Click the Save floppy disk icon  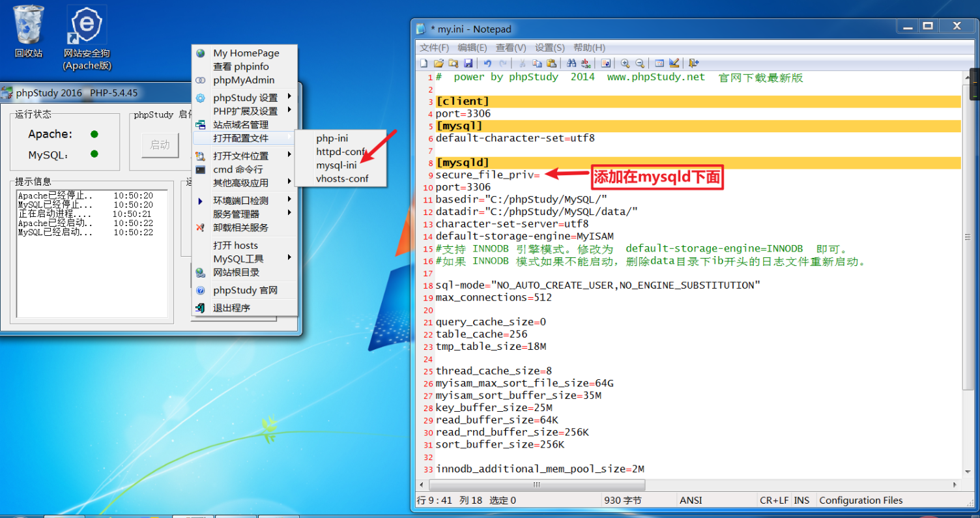[x=468, y=63]
